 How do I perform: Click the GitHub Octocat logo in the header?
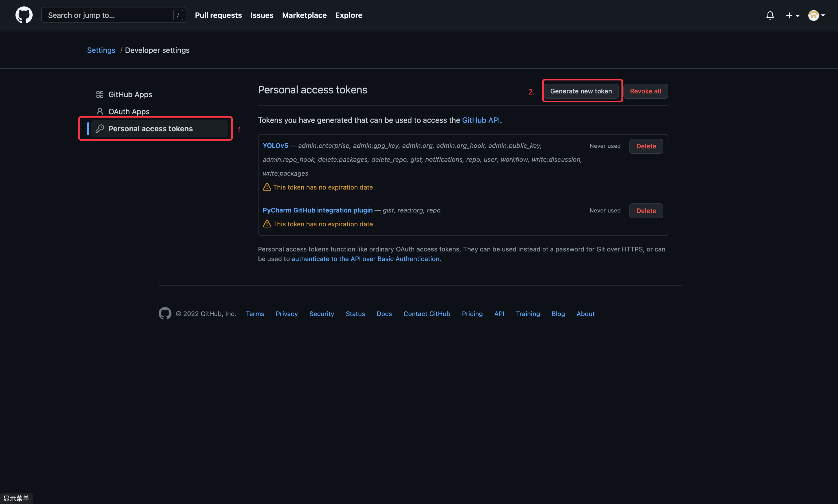[24, 15]
